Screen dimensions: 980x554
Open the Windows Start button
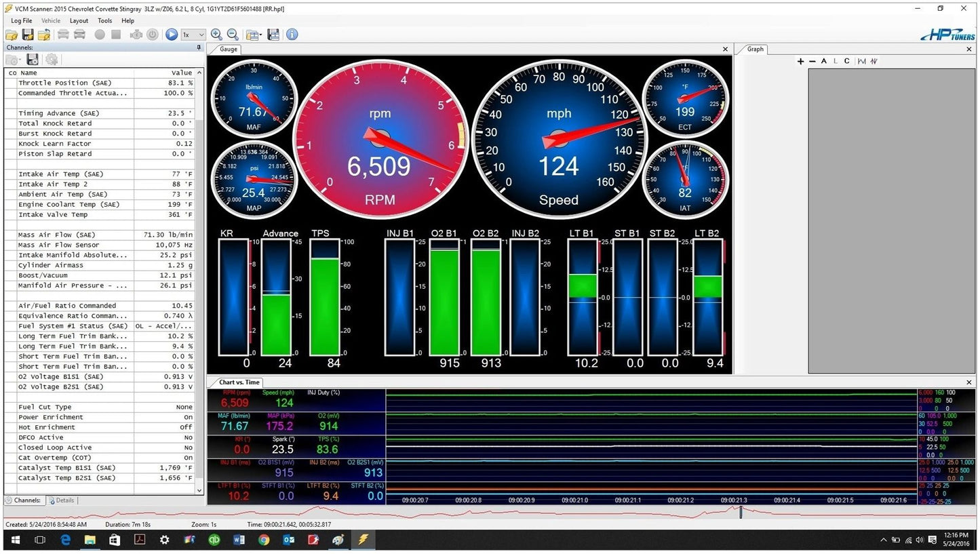pos(15,540)
